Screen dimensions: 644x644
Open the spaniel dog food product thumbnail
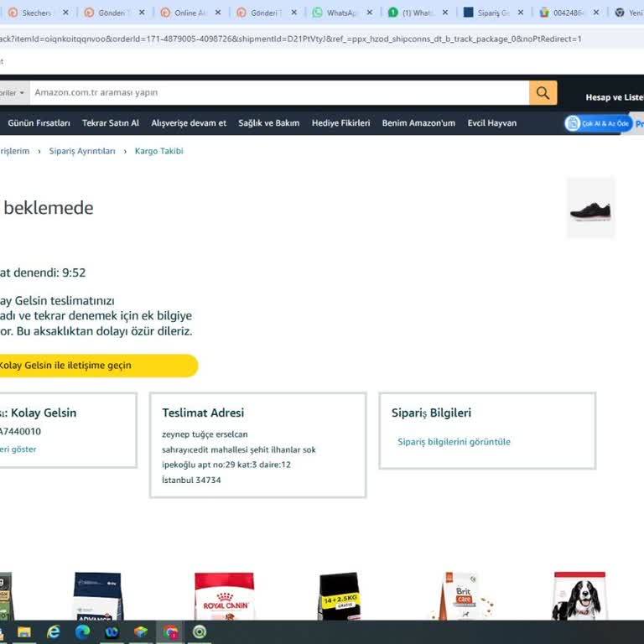coord(579,596)
